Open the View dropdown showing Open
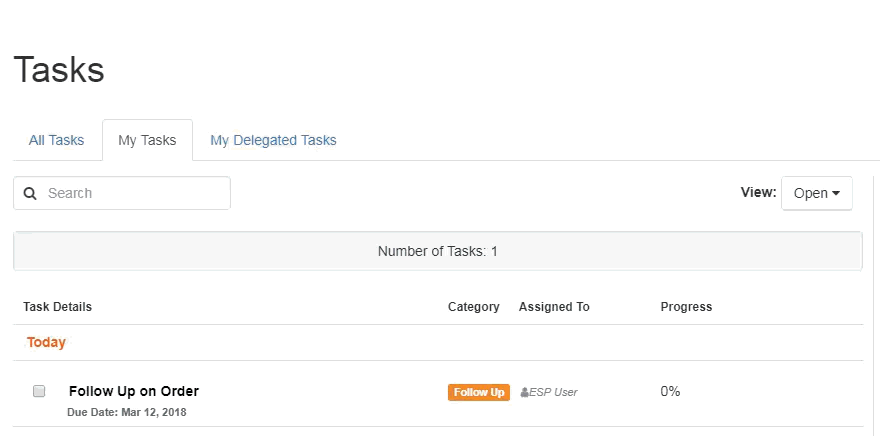The image size is (880, 436). point(817,193)
